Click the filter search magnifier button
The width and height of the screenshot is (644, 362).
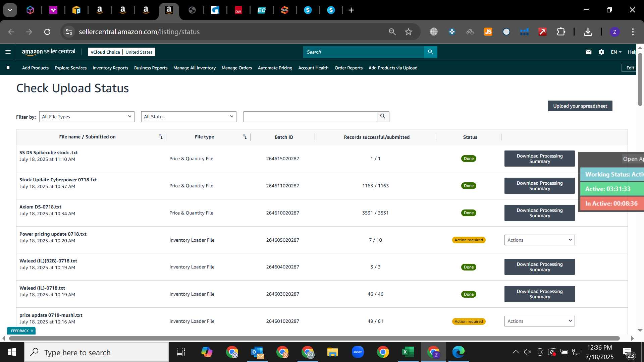pos(383,116)
